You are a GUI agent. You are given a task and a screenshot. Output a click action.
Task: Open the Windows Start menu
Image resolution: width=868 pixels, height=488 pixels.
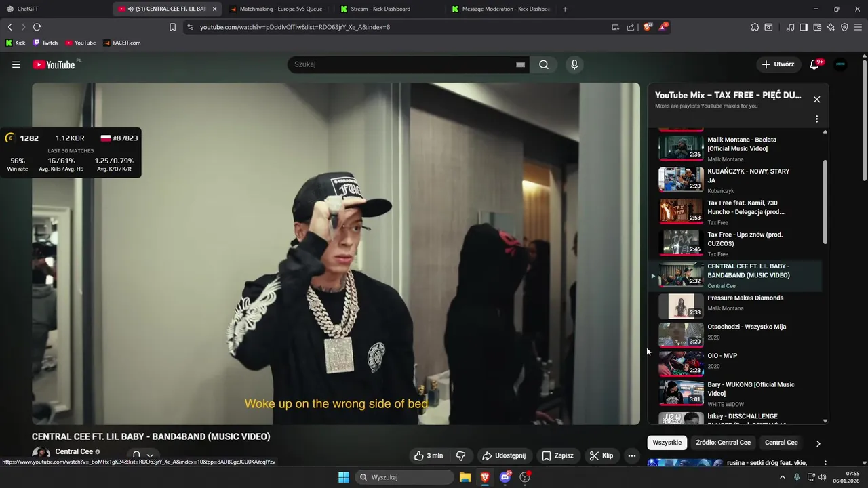tap(344, 477)
